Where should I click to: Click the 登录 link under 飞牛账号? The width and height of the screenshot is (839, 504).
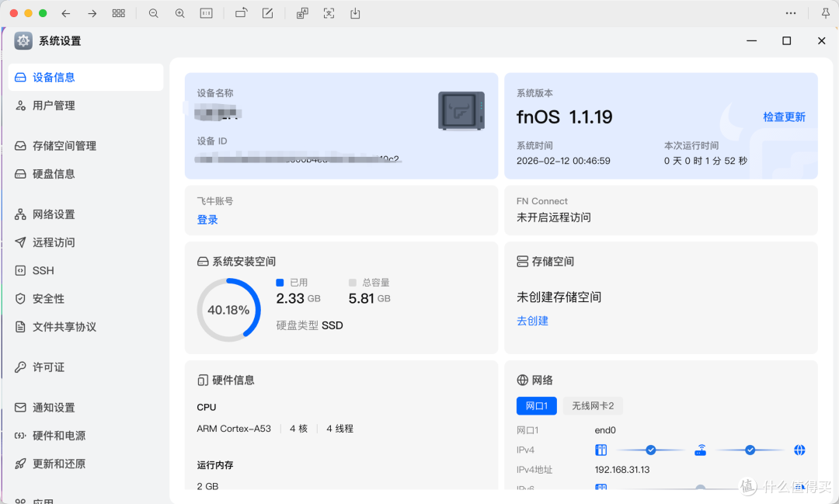click(207, 220)
